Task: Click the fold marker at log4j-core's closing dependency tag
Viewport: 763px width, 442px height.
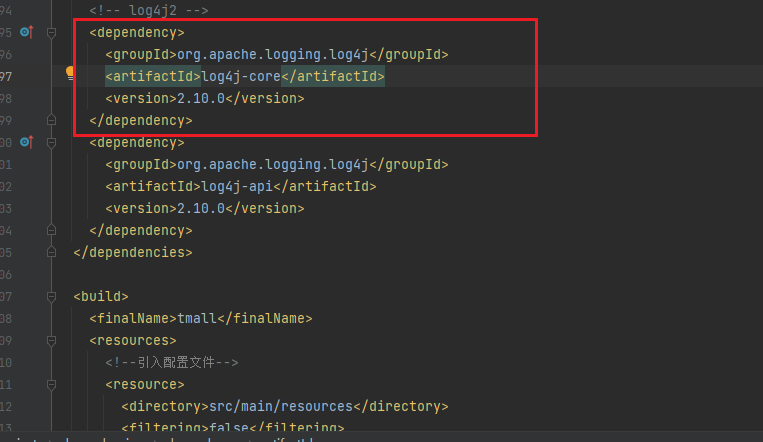Action: pos(53,121)
